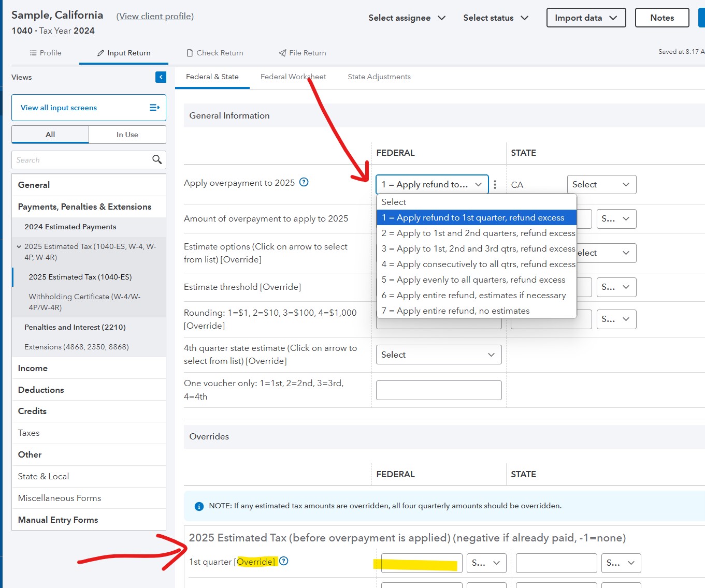
Task: Open the Notes panel
Action: 661,17
